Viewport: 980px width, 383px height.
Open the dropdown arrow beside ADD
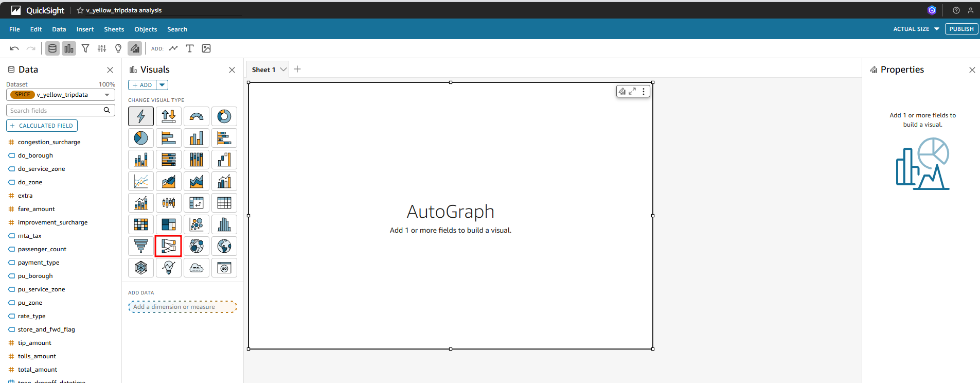[x=162, y=85]
